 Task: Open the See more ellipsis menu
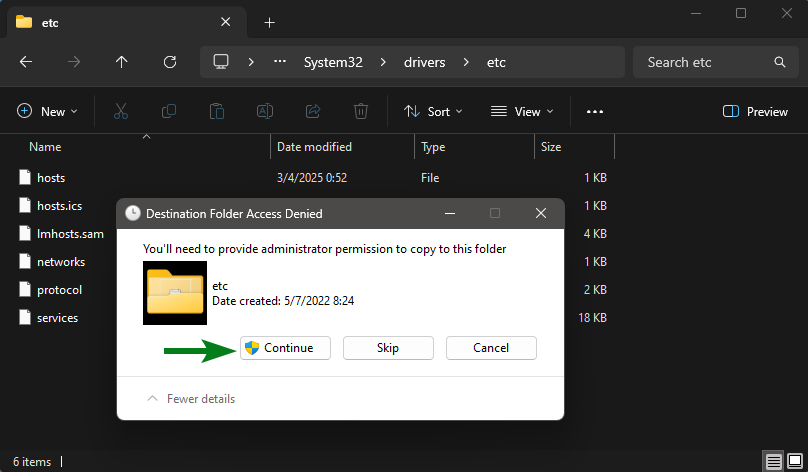point(595,111)
